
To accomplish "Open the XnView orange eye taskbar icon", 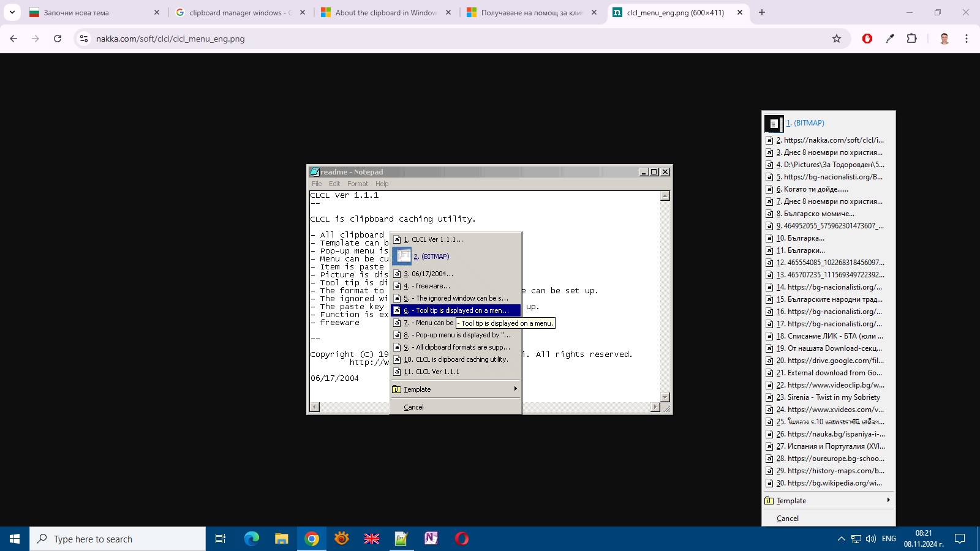I will point(342,539).
